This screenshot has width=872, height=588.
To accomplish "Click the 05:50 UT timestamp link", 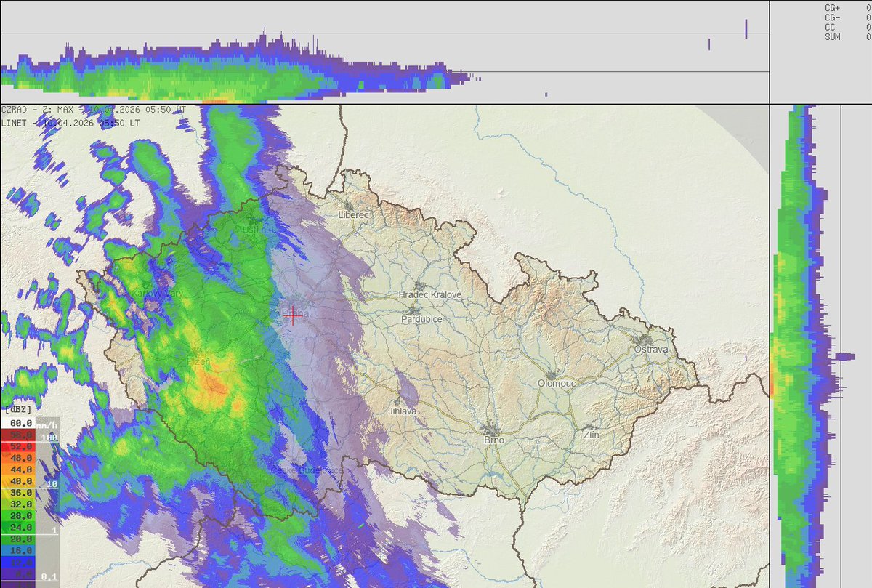I will point(156,109).
